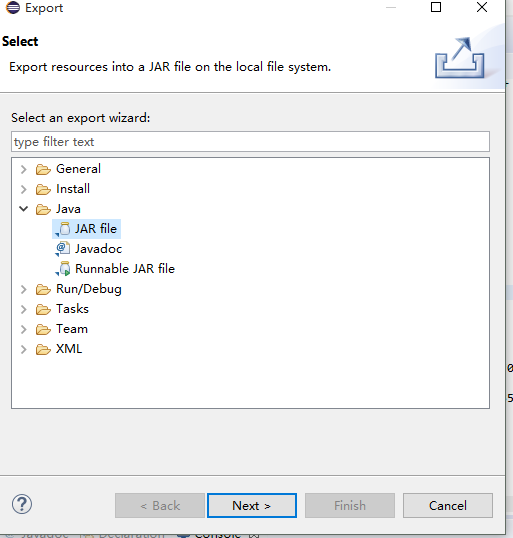Viewport: 513px width, 538px height.
Task: Select the Javadoc wizard entry
Action: 98,249
